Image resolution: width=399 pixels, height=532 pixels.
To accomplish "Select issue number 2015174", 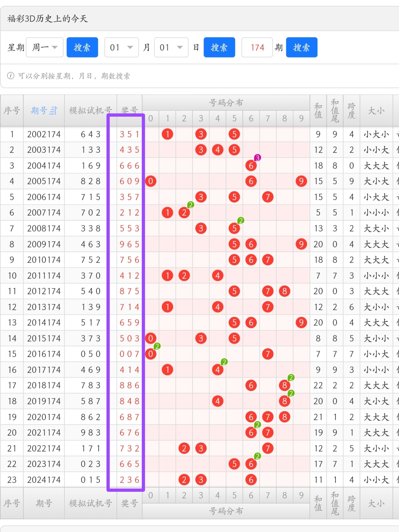I will pos(44,339).
